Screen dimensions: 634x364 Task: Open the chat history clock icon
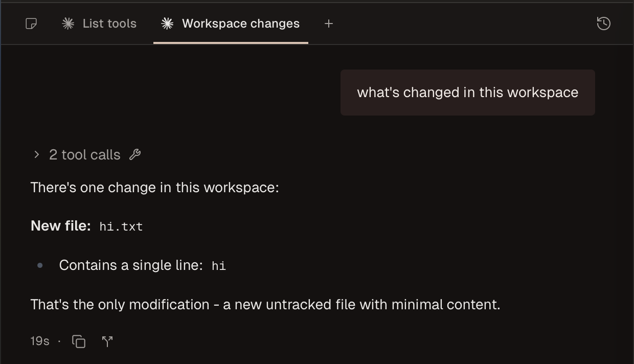click(x=603, y=24)
